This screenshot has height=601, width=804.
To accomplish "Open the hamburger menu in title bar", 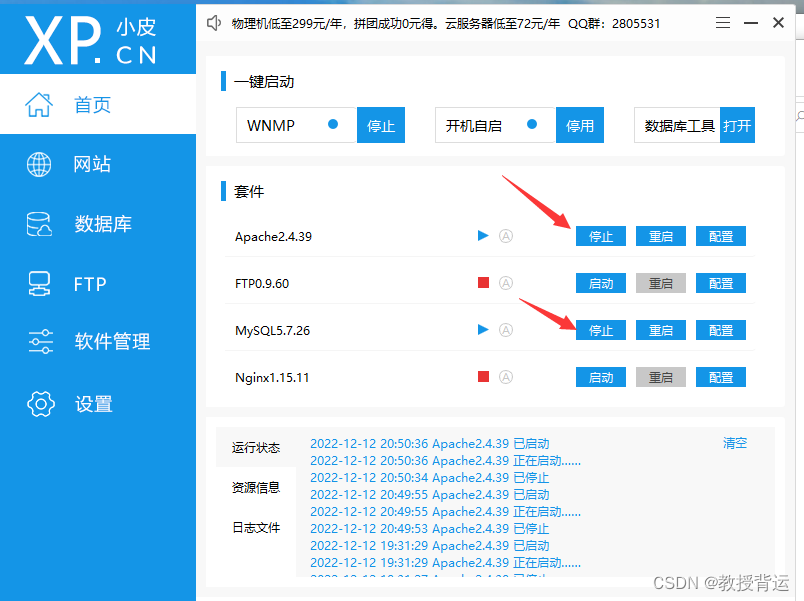I will click(x=723, y=23).
